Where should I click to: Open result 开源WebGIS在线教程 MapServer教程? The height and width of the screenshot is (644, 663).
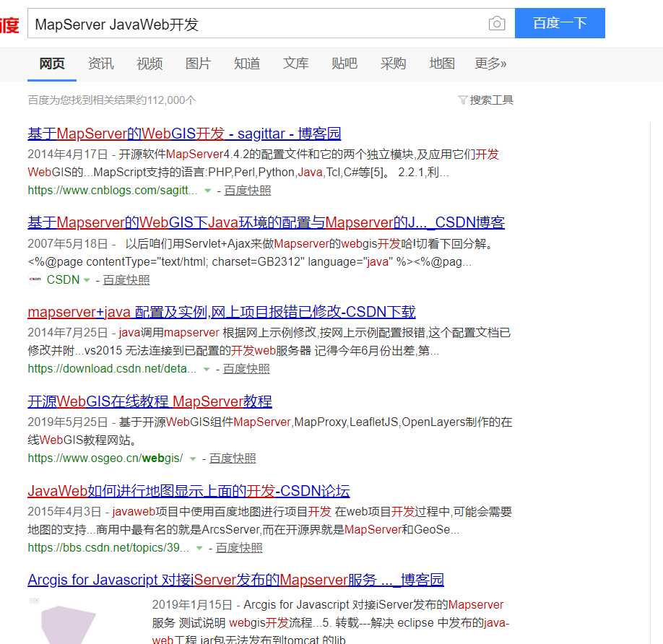149,401
